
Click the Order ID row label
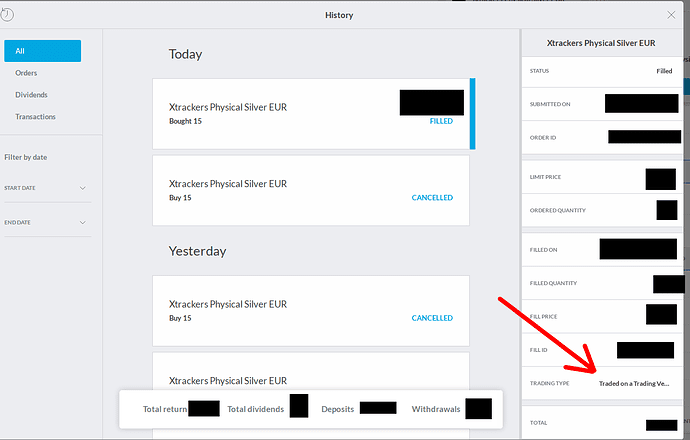pos(543,138)
